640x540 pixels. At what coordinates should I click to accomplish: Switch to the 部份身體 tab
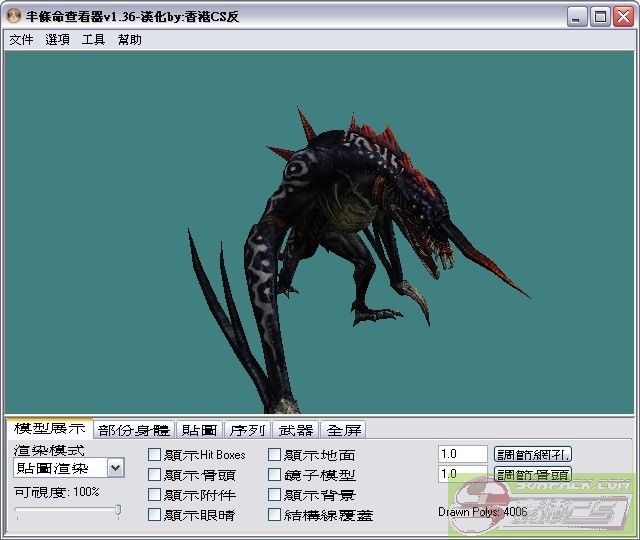click(134, 430)
